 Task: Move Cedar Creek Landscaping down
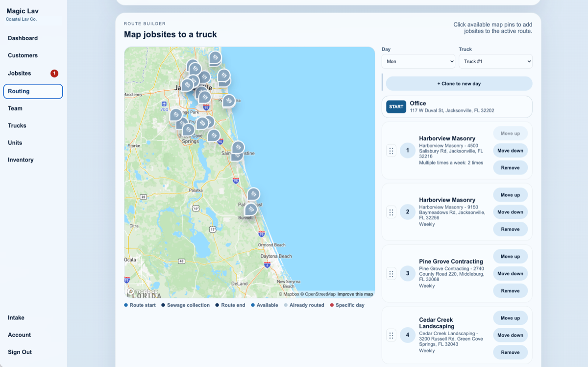(x=510, y=335)
